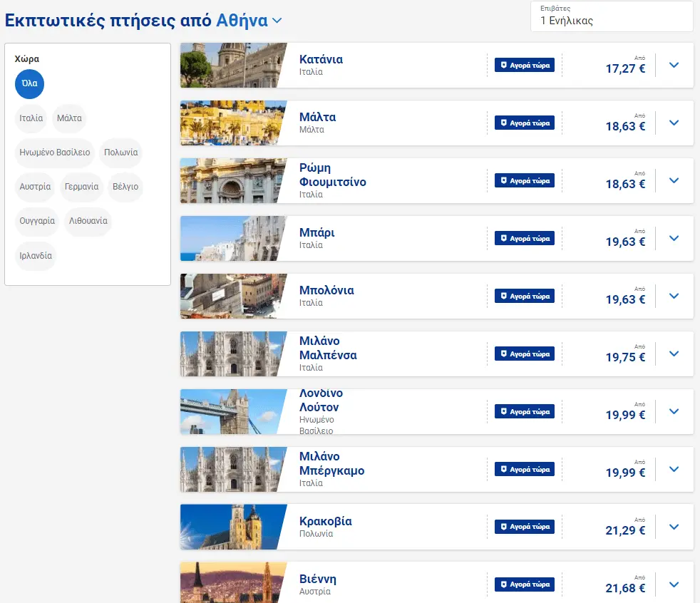The image size is (700, 603).
Task: Filter destinations by Ηνωμένο Βασίλειο
Action: 54,153
